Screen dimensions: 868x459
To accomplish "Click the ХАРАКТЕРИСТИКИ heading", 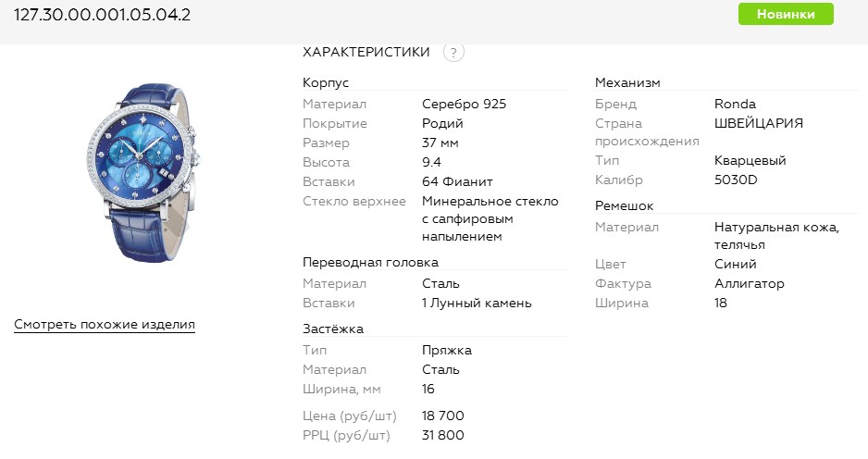I will point(366,52).
